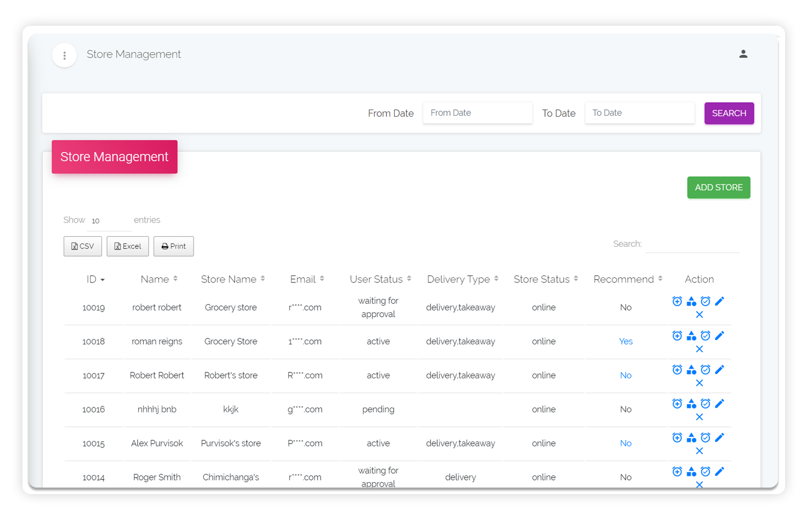Click the 'Robert's store' cell
Viewport: 812px width, 521px height.
coord(231,376)
